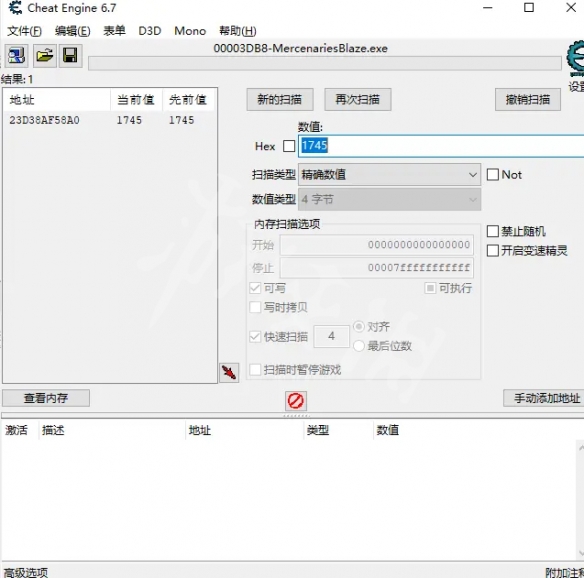Toggle the 可写 checkbox

(x=255, y=288)
